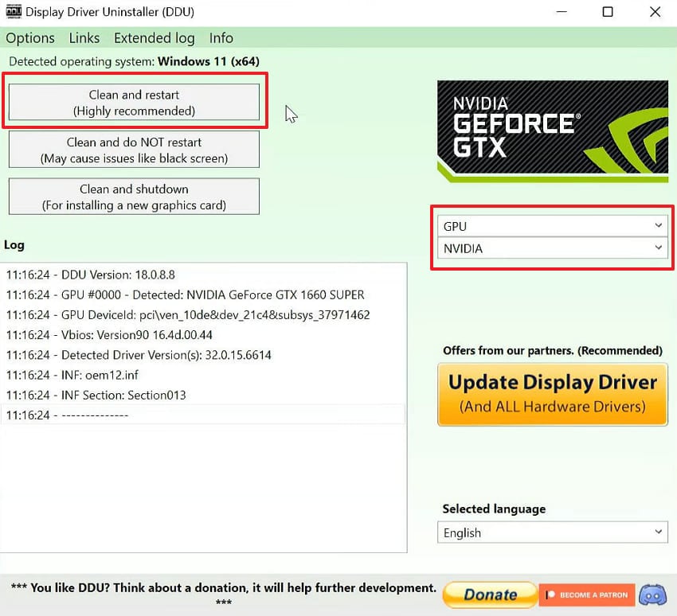Screen dimensions: 677x616
Task: Click the Update Display Driver offer banner
Action: tap(552, 395)
